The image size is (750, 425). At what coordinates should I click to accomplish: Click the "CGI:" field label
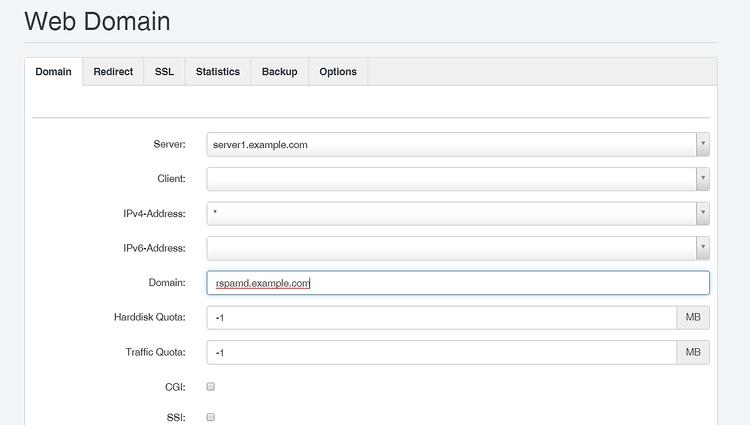tap(175, 386)
